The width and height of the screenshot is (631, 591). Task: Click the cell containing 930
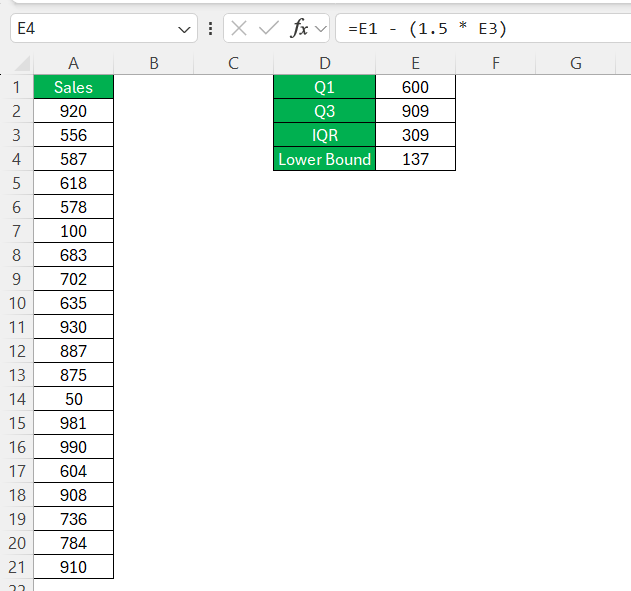tap(74, 327)
